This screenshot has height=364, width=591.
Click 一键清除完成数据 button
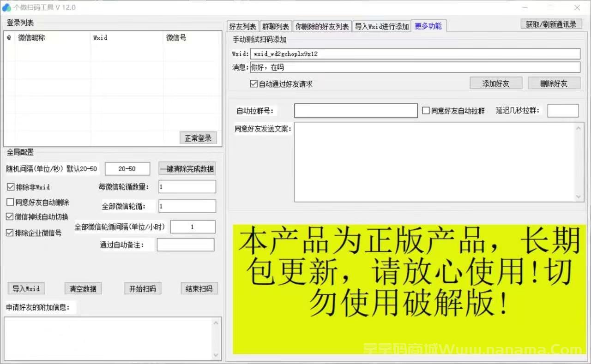[187, 168]
